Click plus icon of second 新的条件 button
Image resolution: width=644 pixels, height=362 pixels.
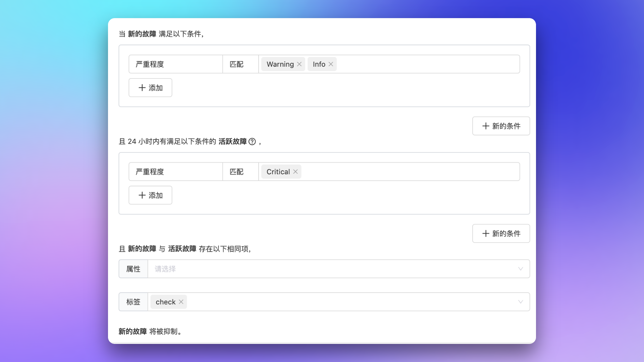(x=486, y=234)
